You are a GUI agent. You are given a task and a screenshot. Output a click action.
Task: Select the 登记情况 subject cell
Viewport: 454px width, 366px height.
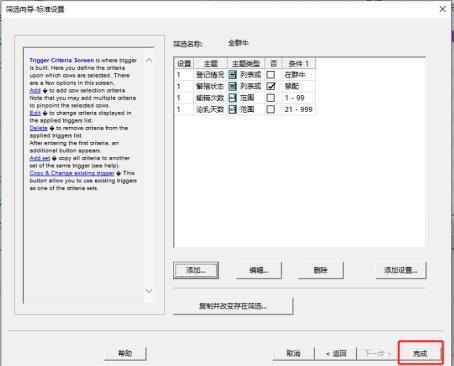click(x=210, y=75)
